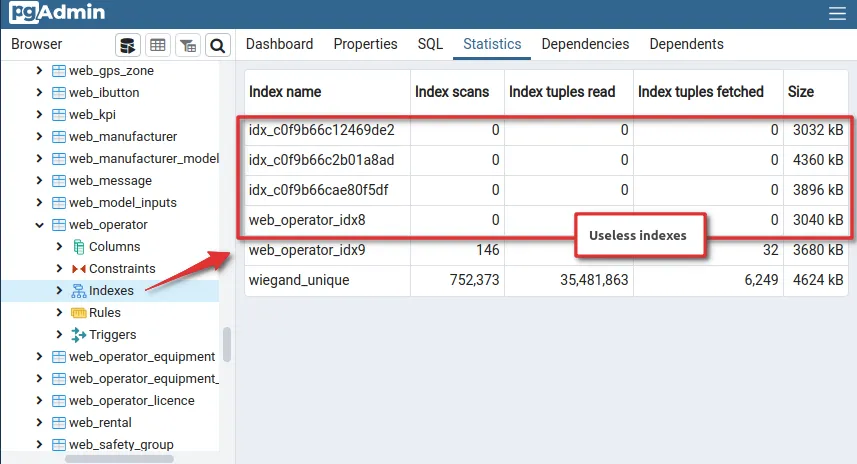Viewport: 857px width, 464px height.
Task: Select the web_operator_idx9 index row
Action: click(x=546, y=250)
